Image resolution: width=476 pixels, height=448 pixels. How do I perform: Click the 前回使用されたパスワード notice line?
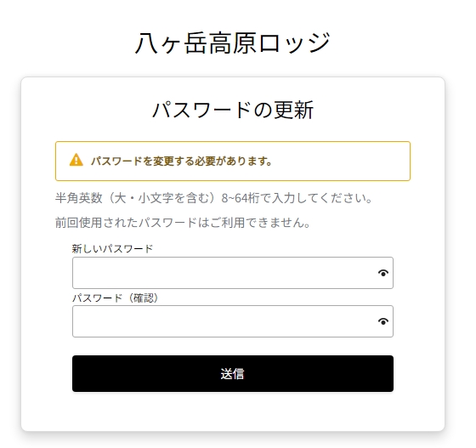[x=183, y=223]
